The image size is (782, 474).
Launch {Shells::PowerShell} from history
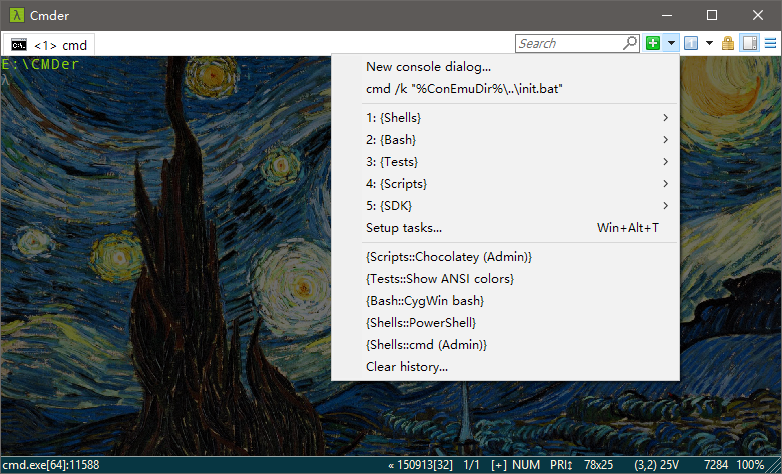coord(420,323)
